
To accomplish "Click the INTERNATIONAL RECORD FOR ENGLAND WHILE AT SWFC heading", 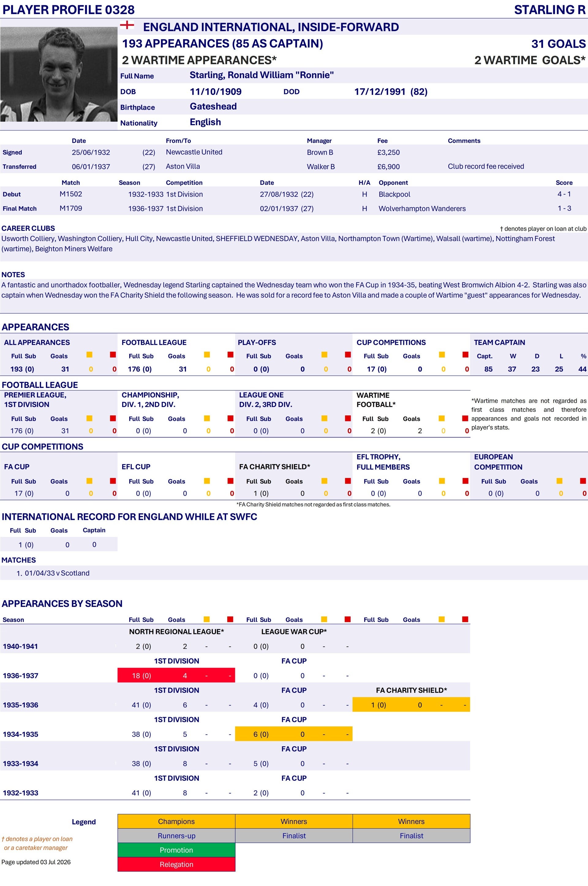I will point(129,517).
